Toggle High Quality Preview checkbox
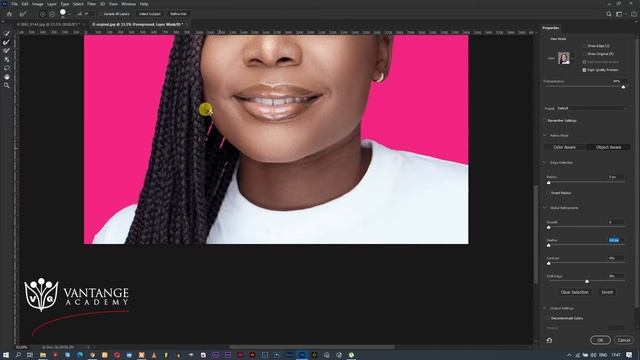 (x=584, y=70)
